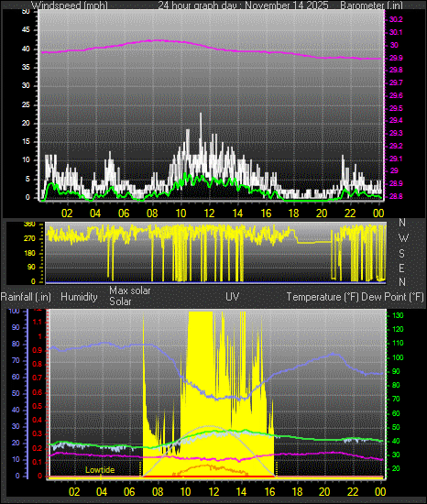Click the 'Barometer (.in)' axis title
This screenshot has height=504, width=427.
coord(372,5)
